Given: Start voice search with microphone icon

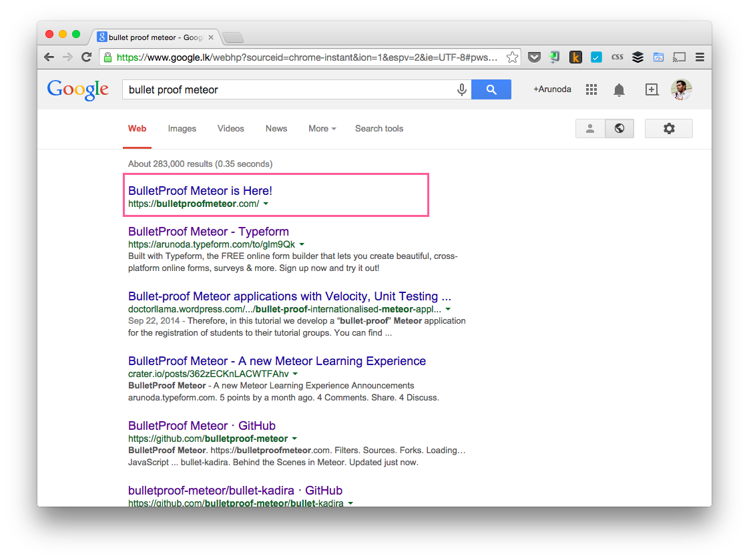Looking at the screenshot, I should [x=461, y=89].
